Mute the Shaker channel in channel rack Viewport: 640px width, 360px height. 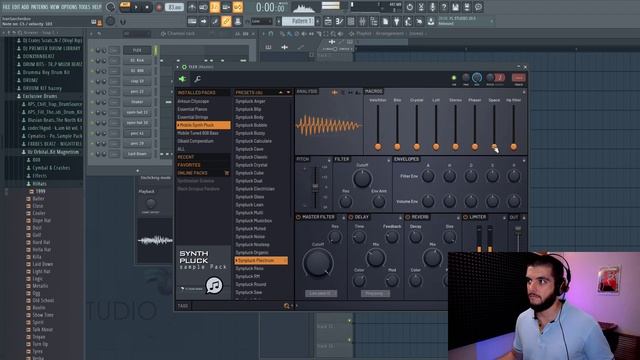pos(92,102)
